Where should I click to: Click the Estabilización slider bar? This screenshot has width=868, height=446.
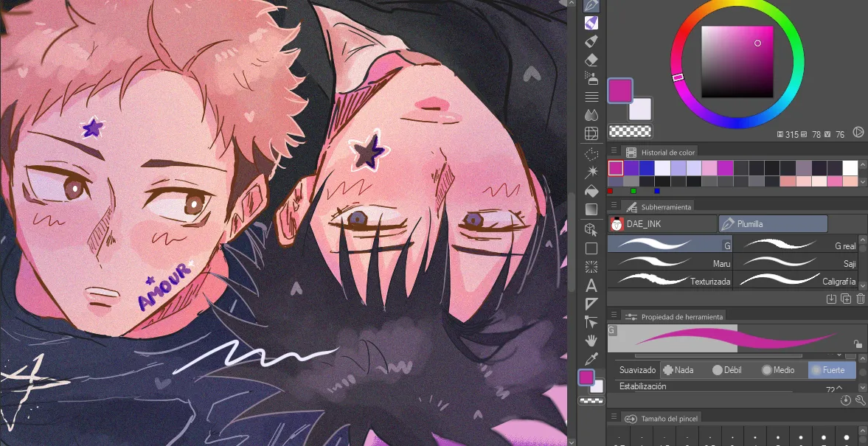[714, 391]
